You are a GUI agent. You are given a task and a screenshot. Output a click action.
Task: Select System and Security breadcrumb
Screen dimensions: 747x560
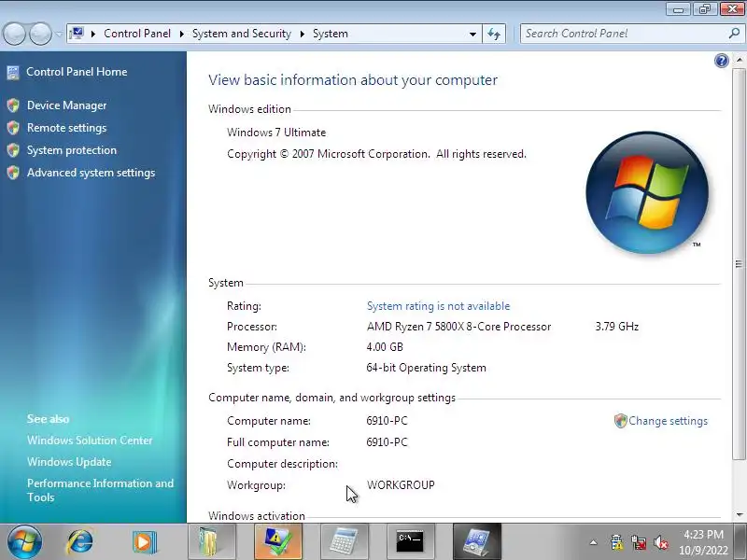[242, 34]
